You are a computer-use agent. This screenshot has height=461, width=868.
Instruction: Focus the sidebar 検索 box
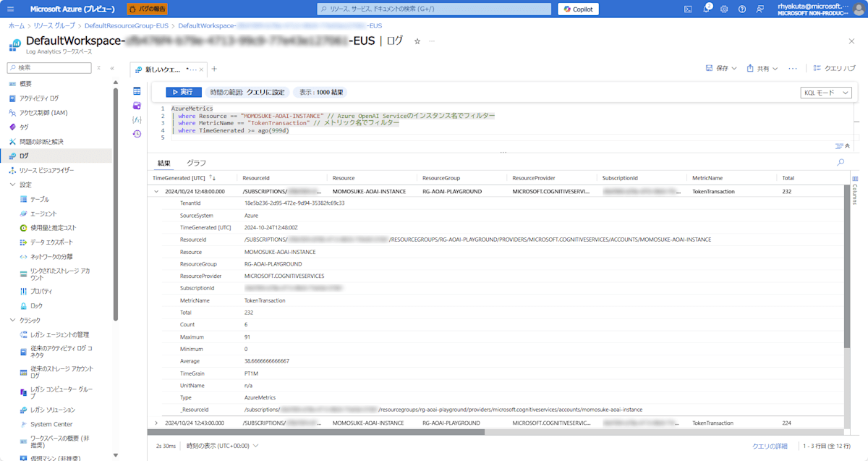49,67
